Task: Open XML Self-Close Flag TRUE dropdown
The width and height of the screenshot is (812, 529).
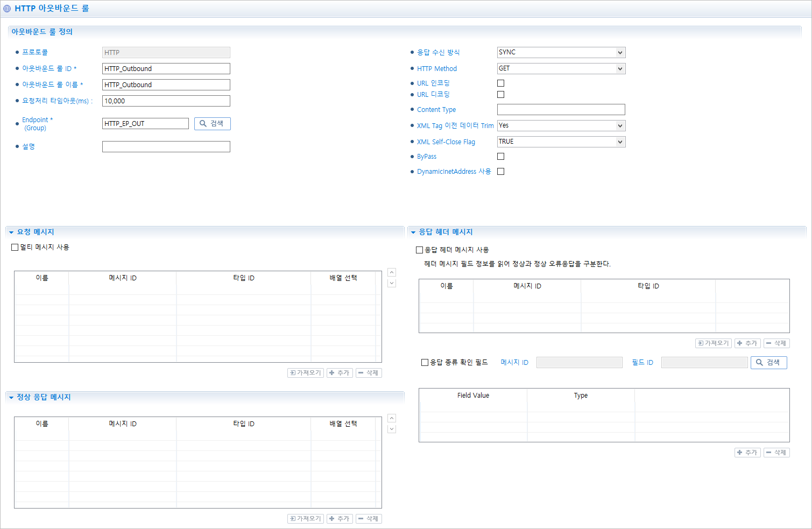Action: 561,142
